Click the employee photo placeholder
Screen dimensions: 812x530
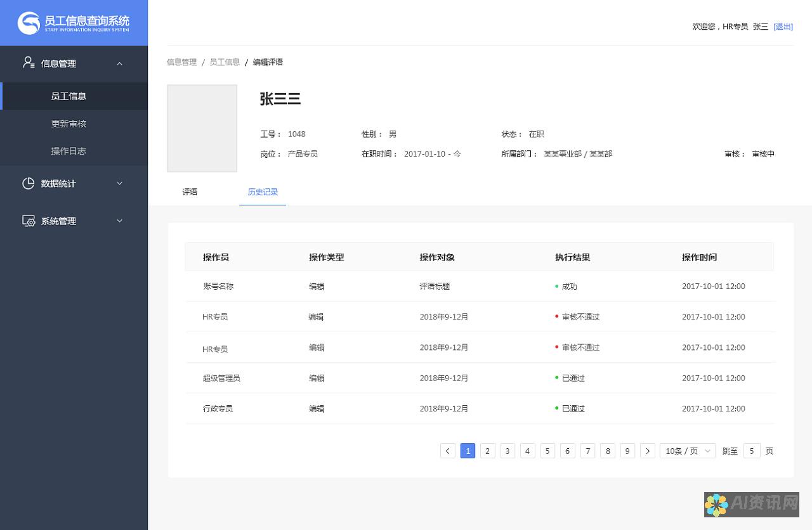pyautogui.click(x=202, y=128)
